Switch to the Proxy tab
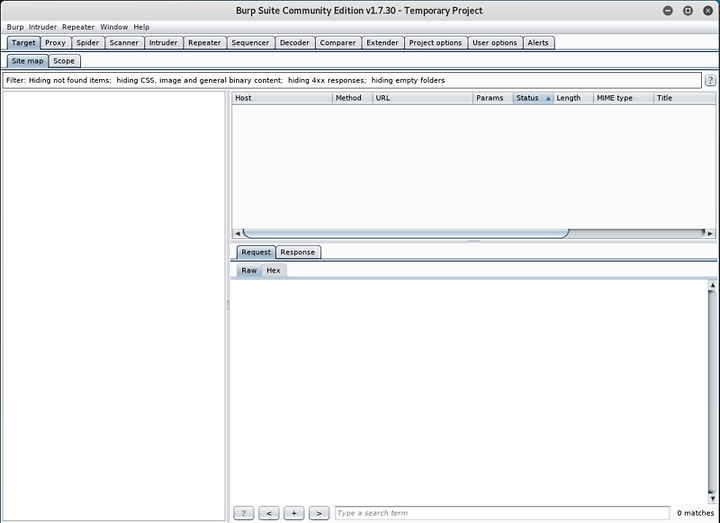Screen dimensions: 720x523 click(55, 43)
